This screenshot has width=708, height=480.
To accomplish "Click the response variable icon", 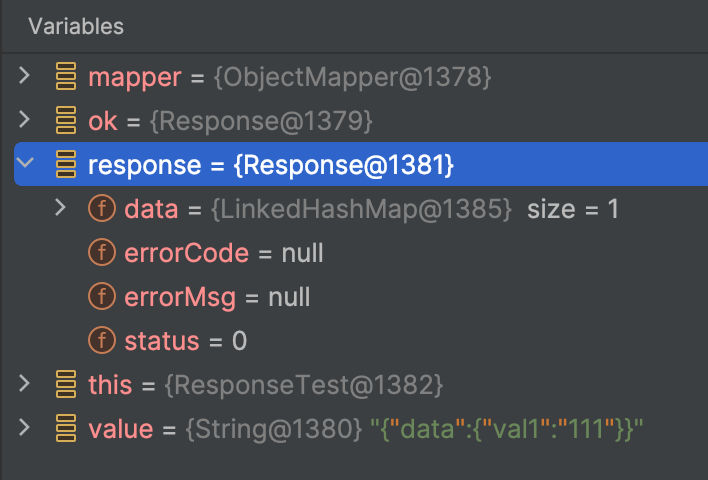I will (66, 165).
